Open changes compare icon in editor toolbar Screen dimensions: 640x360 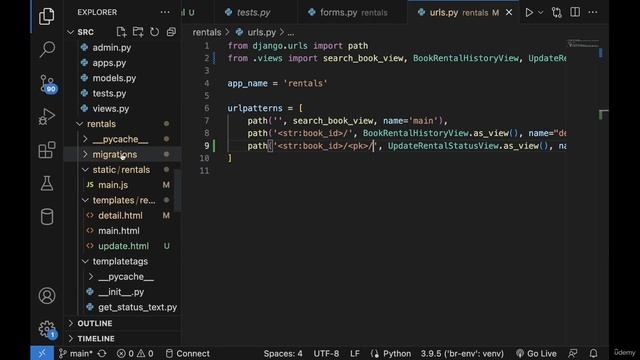[x=557, y=12]
